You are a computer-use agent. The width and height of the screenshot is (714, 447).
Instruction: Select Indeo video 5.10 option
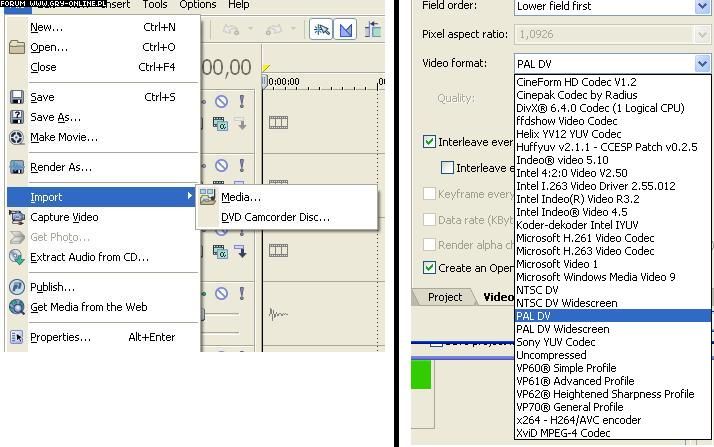click(x=612, y=160)
